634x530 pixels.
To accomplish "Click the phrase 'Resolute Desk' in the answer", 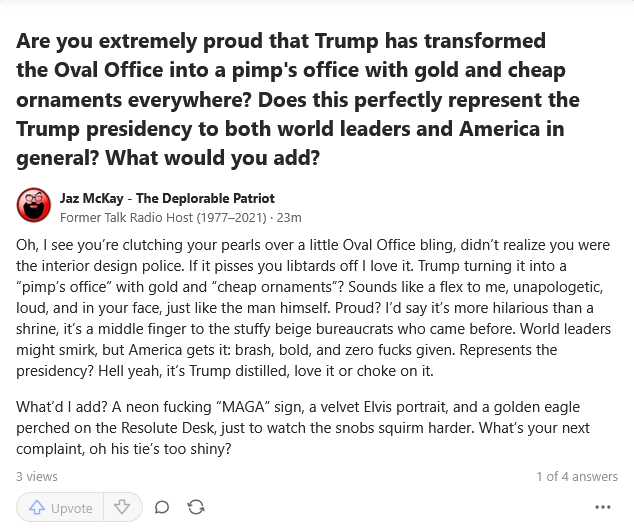I will [167, 428].
